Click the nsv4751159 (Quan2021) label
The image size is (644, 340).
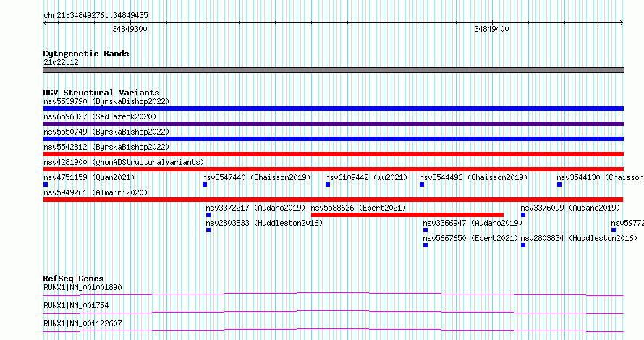tap(89, 177)
